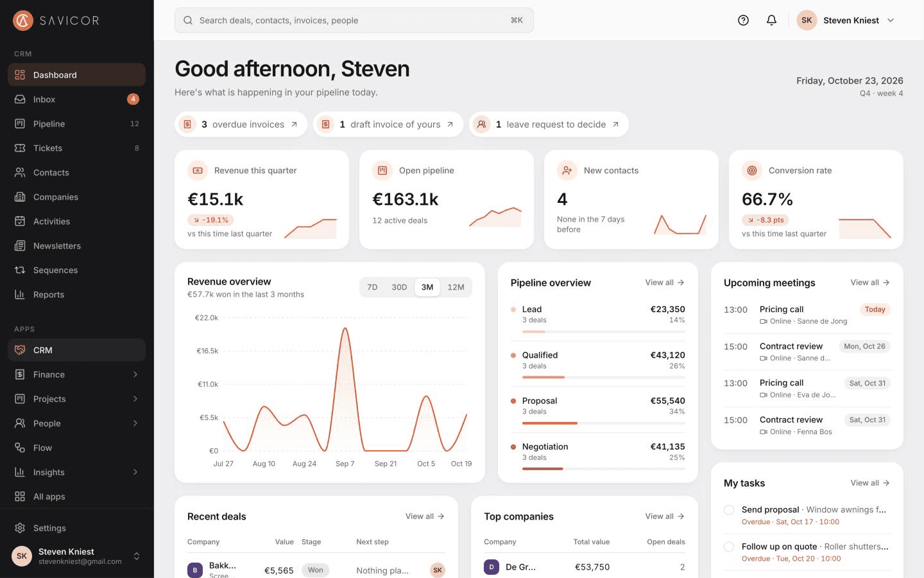The height and width of the screenshot is (578, 924).
Task: Open Companies via the building icon
Action: pyautogui.click(x=20, y=197)
